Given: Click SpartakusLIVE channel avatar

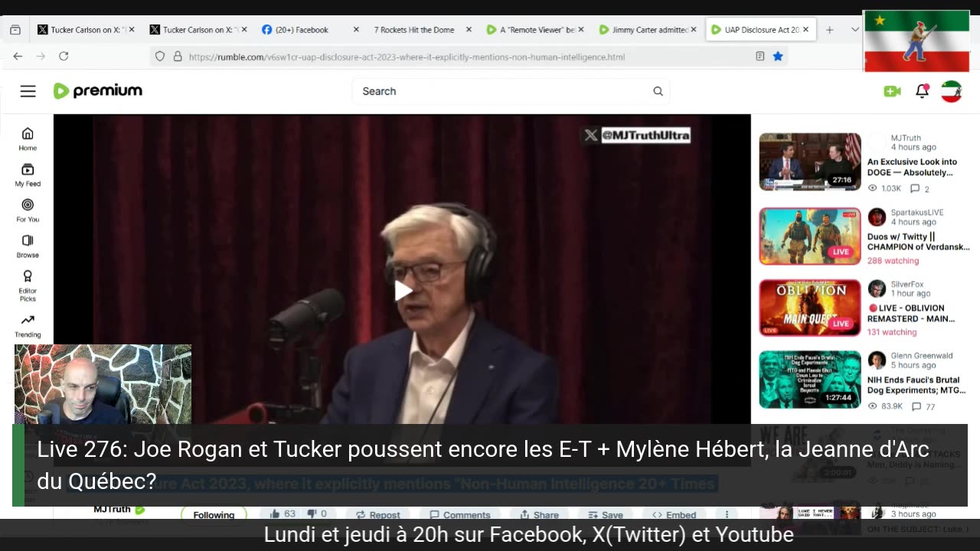Looking at the screenshot, I should point(877,217).
